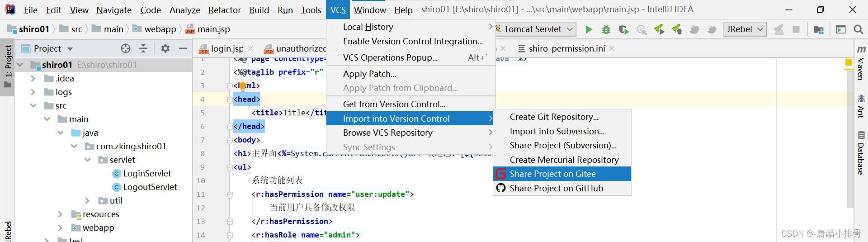Screen dimensions: 868x242
Task: Click the JRebel rocket debug icon
Action: (x=677, y=29)
